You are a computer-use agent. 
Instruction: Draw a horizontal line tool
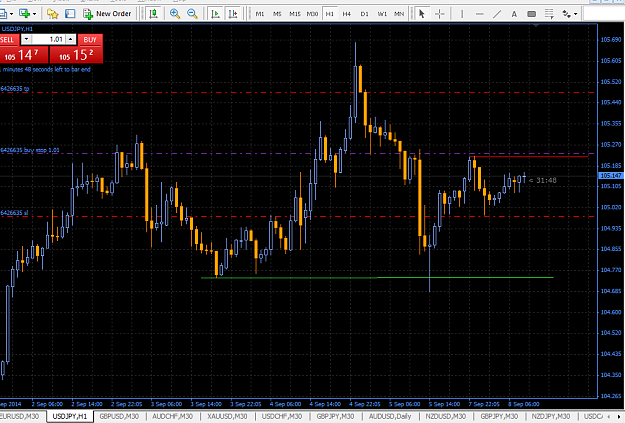pos(480,14)
